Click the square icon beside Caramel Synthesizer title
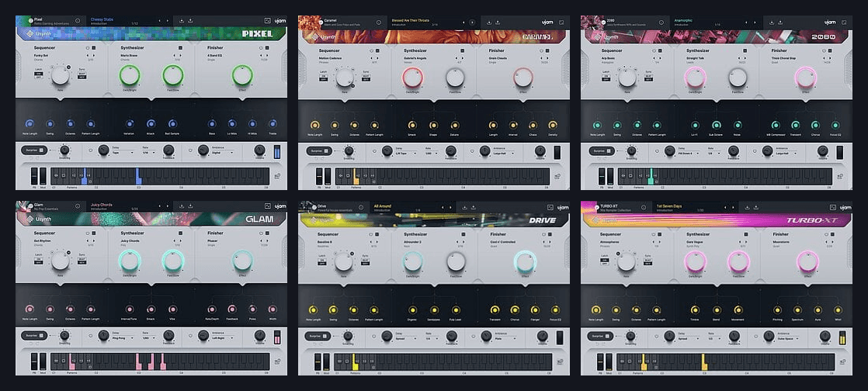868x391 pixels. click(x=462, y=50)
